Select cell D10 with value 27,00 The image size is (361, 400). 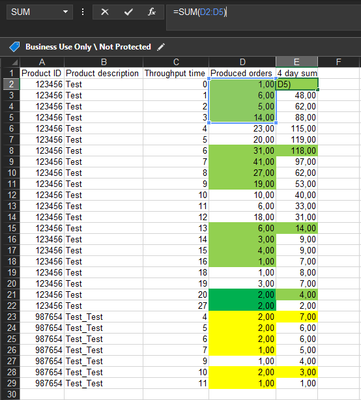click(242, 173)
